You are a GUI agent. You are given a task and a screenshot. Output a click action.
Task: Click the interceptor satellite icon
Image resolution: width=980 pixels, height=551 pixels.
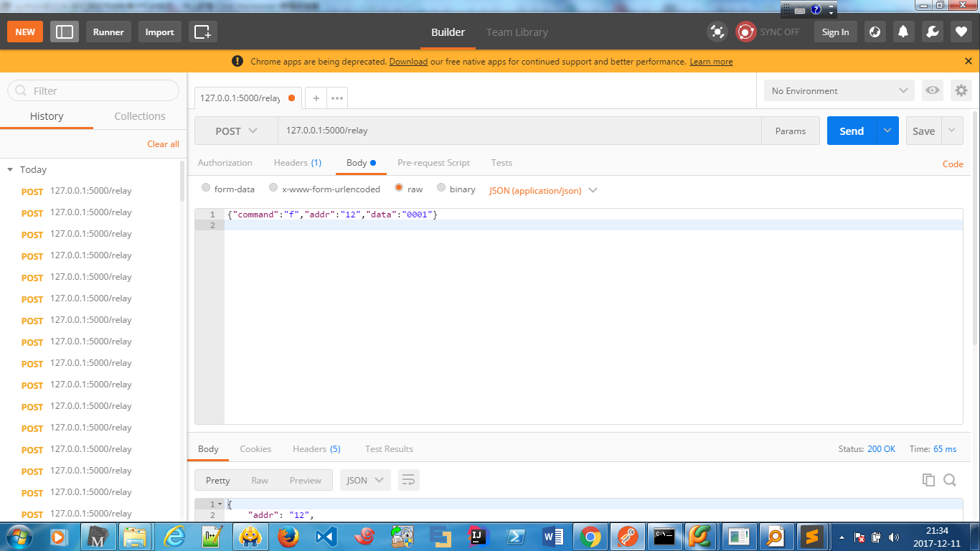point(717,32)
